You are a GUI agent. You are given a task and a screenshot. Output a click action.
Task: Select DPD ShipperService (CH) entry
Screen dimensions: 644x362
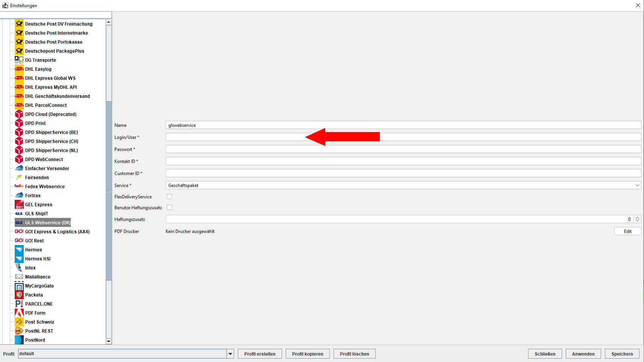click(x=52, y=141)
